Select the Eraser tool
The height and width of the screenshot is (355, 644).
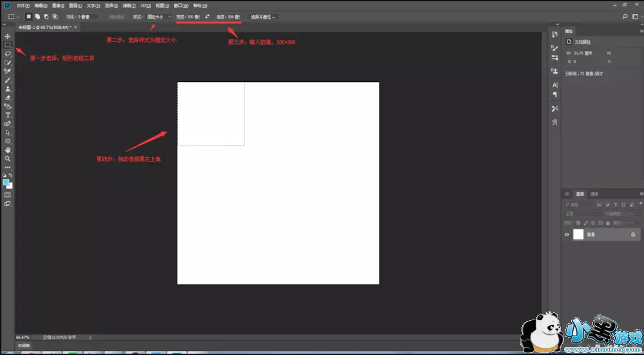tap(8, 97)
